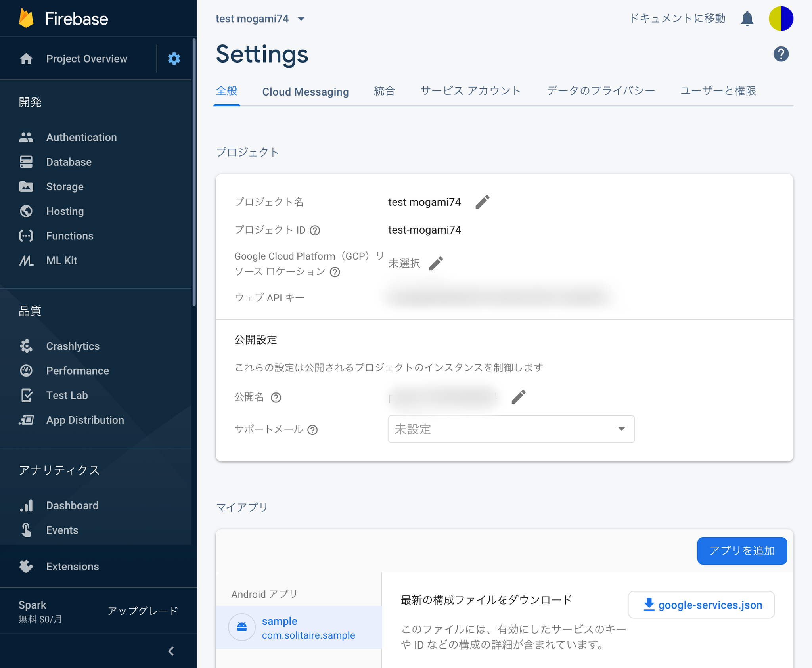Collapse the sidebar with the chevron

pos(171,651)
